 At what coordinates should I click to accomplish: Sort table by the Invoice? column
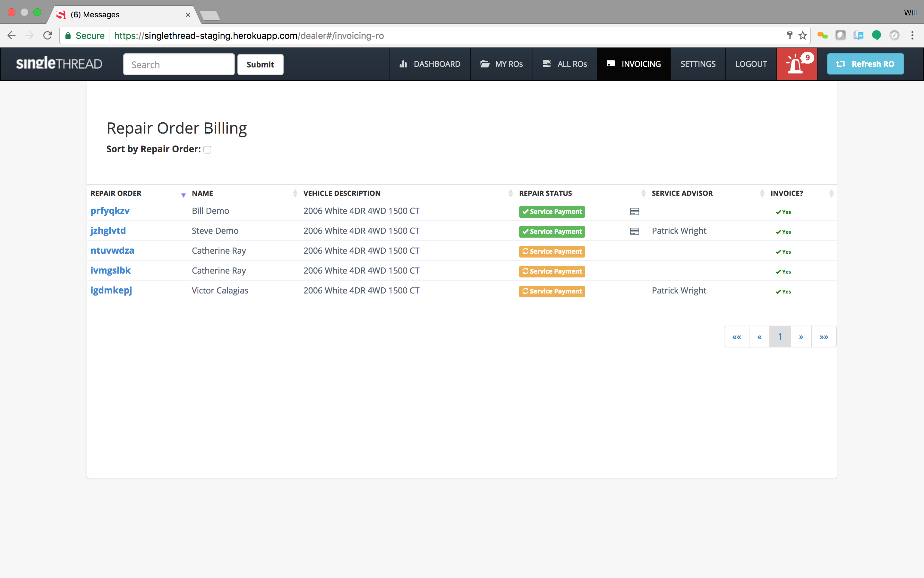click(831, 193)
